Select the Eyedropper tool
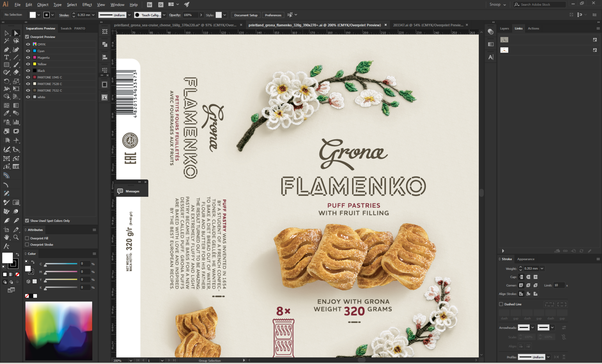 pyautogui.click(x=6, y=114)
